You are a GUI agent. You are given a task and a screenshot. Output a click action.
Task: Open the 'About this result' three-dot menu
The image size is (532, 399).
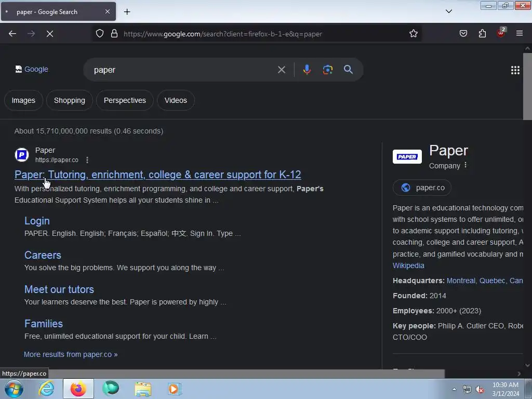click(x=87, y=160)
